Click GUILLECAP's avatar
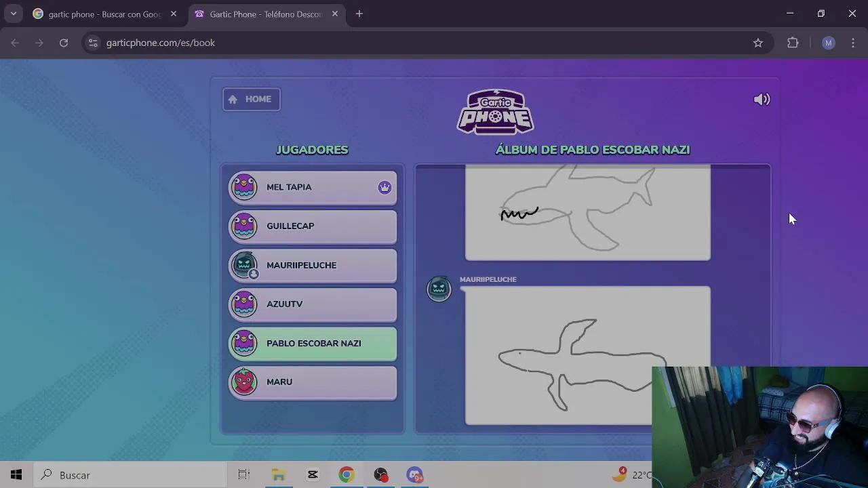This screenshot has width=868, height=488. (x=244, y=226)
